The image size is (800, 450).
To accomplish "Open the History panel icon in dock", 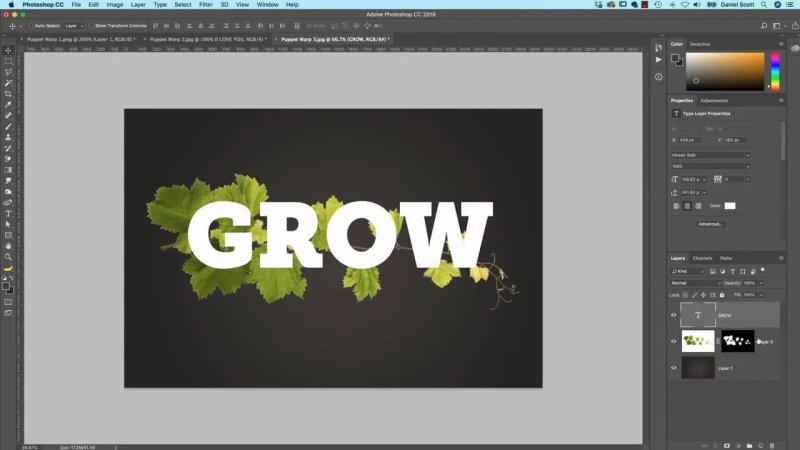I will 659,47.
